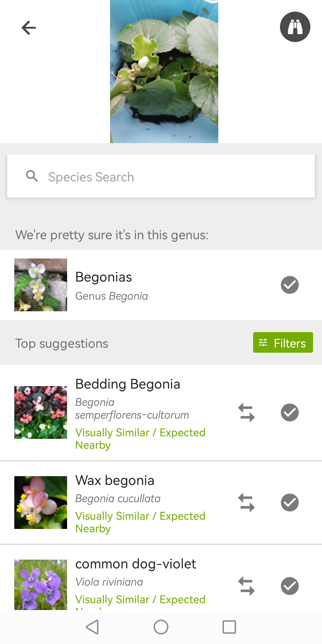322x644 pixels.
Task: Open Android recent apps square
Action: pos(229,627)
